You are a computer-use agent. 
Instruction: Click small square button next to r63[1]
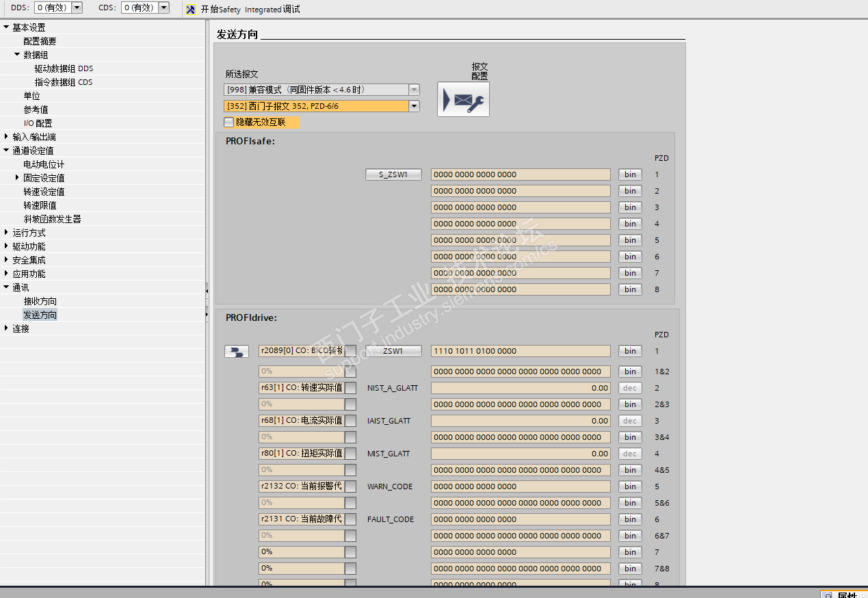[x=350, y=388]
